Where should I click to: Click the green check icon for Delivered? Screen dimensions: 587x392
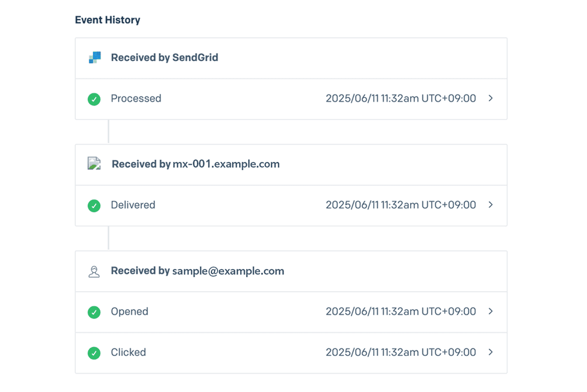94,205
